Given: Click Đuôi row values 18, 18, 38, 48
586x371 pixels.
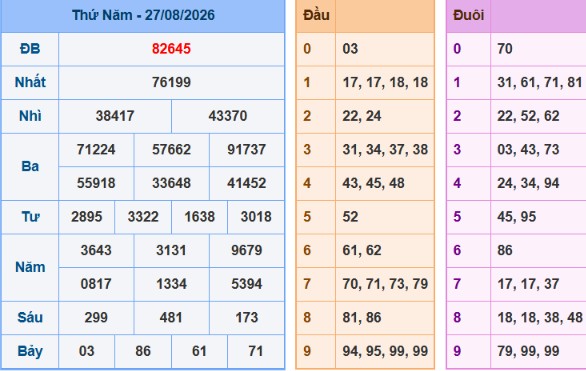Looking at the screenshot, I should coord(540,318).
